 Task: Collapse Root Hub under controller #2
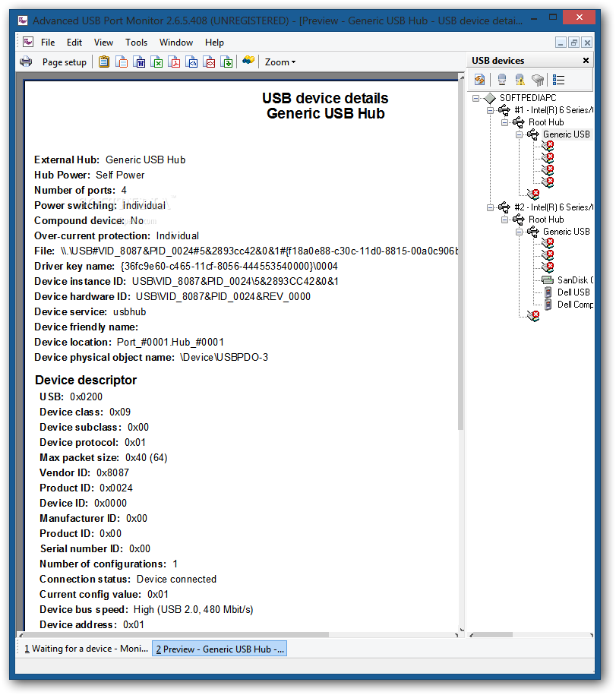505,220
